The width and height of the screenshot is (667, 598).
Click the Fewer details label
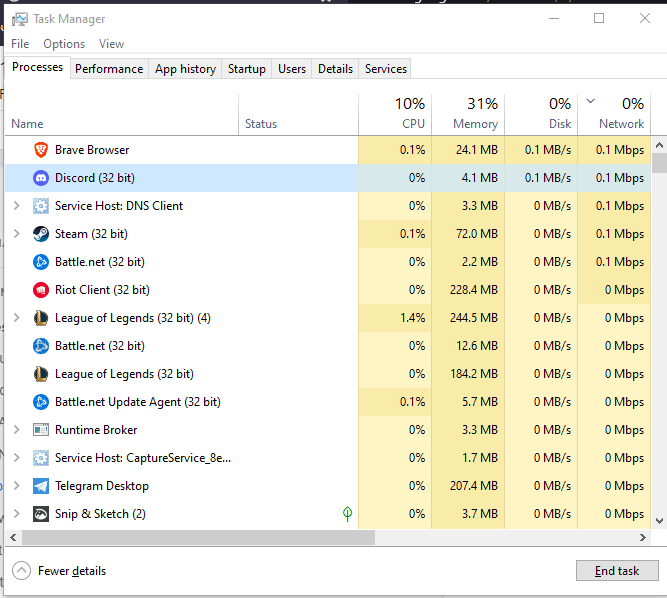coord(72,571)
